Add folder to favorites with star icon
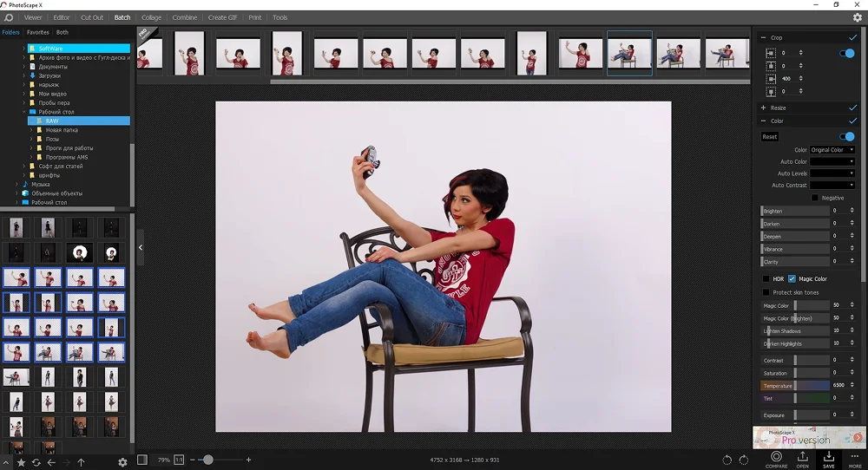This screenshot has height=470, width=868. click(21, 462)
